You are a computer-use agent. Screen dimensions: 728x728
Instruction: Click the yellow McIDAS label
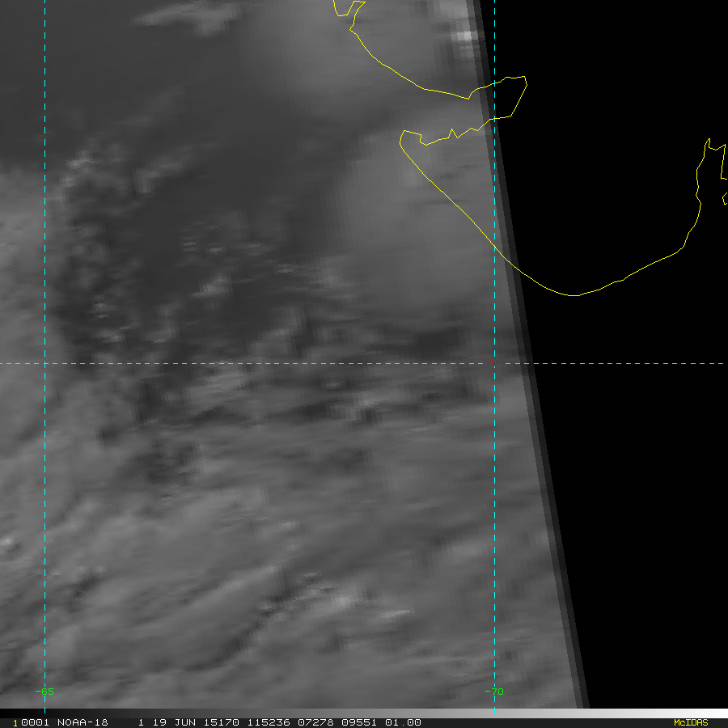[x=690, y=722]
